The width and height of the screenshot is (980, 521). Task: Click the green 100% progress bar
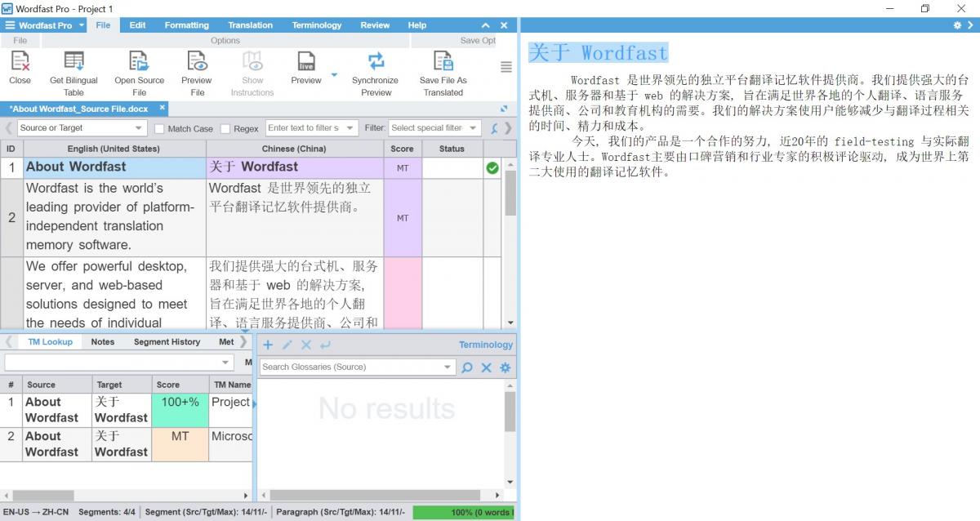[x=463, y=512]
